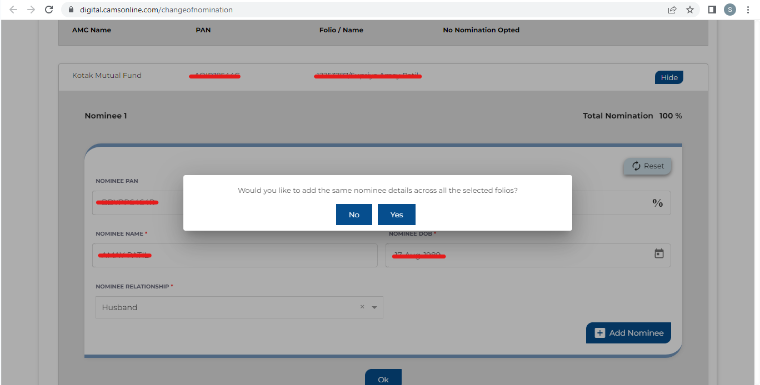Open the browser profile avatar
The image size is (760, 385).
[730, 10]
